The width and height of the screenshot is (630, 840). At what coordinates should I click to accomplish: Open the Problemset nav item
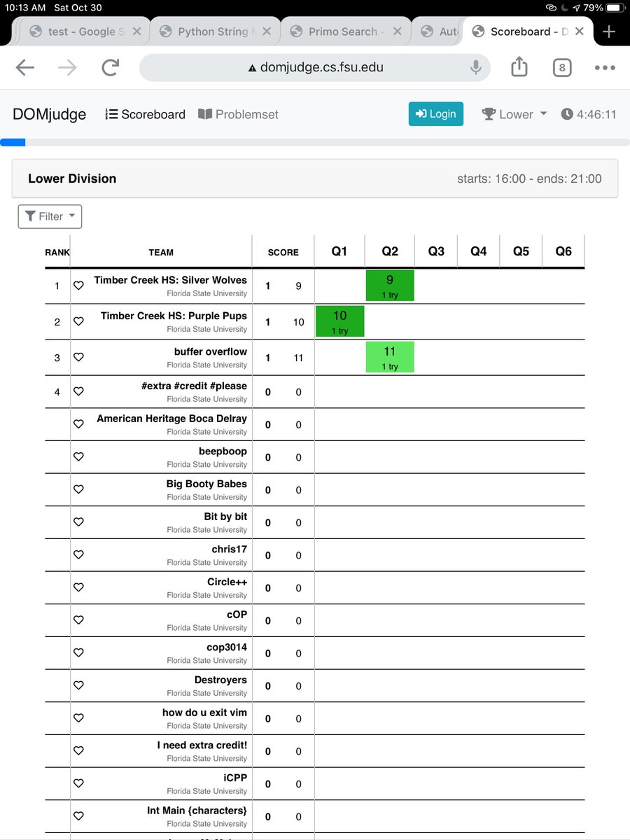tap(238, 114)
